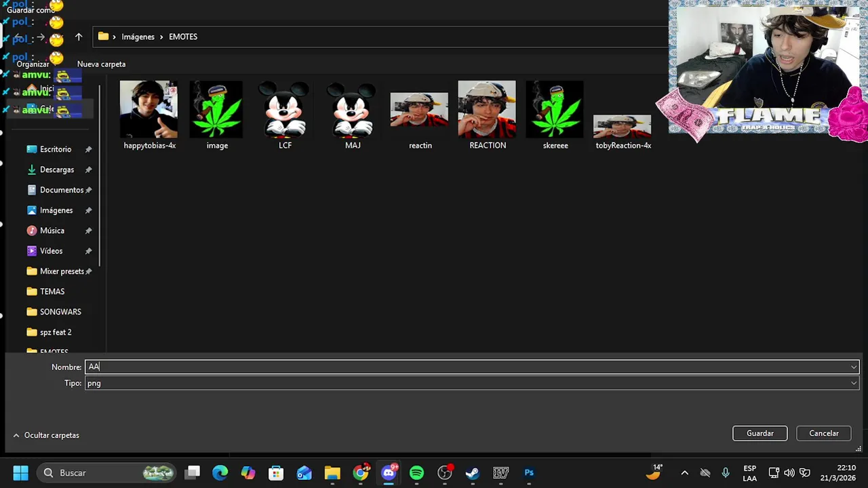Image resolution: width=868 pixels, height=488 pixels.
Task: Collapse folders with Ocultar carpetas
Action: tap(46, 435)
